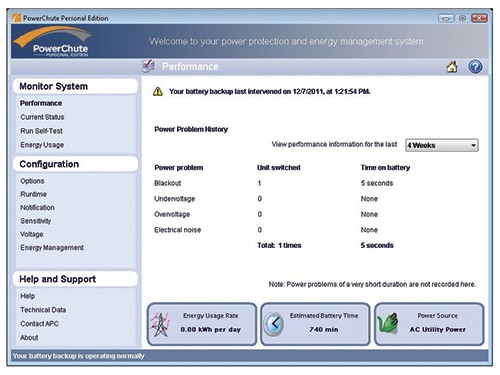Maximize the PowerChute window
Image resolution: width=500 pixels, height=375 pixels.
coord(462,18)
